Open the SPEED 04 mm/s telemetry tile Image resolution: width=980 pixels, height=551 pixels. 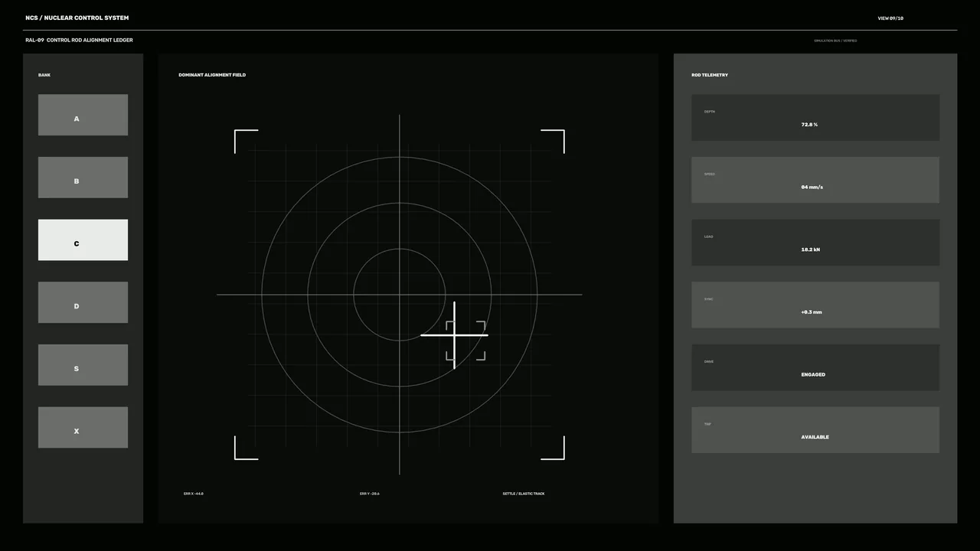coord(815,180)
